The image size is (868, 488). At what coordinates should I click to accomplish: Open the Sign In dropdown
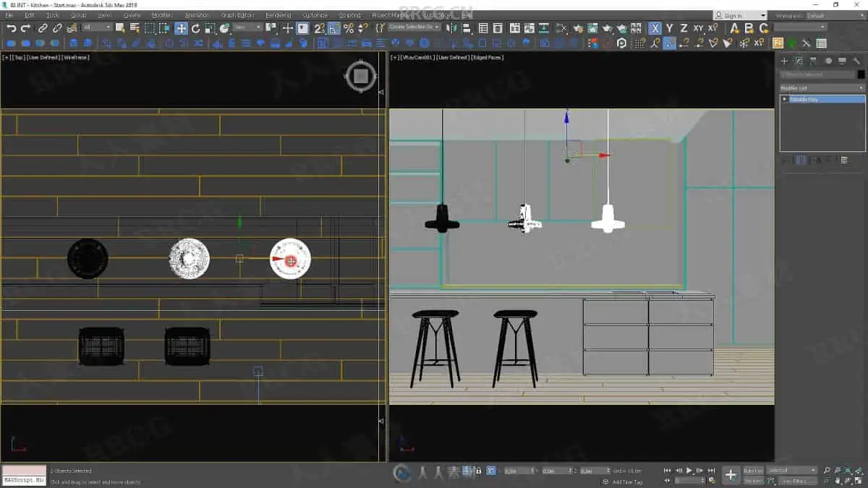click(x=739, y=15)
